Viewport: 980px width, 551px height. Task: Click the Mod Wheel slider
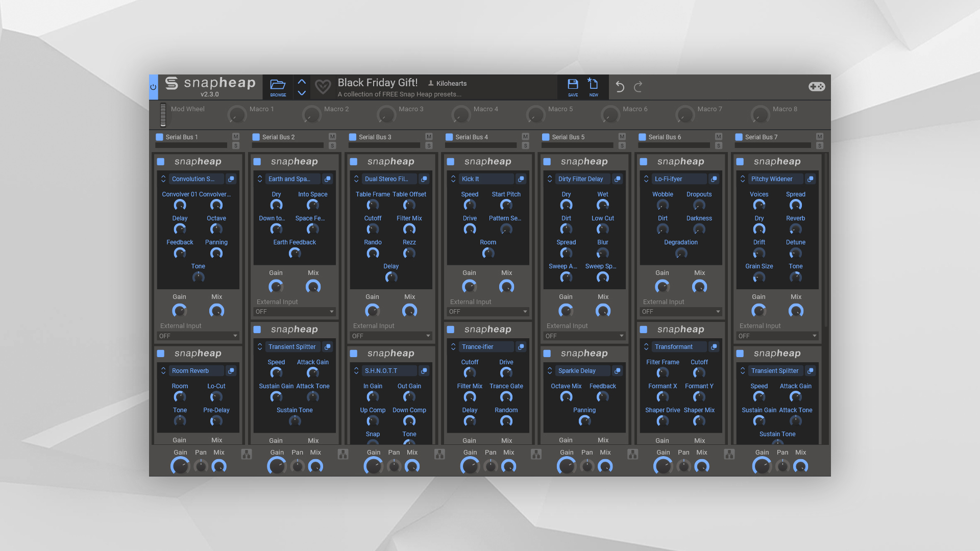coord(163,114)
